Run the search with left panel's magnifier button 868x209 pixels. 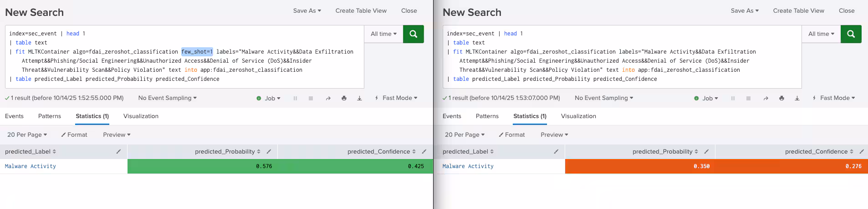click(413, 34)
